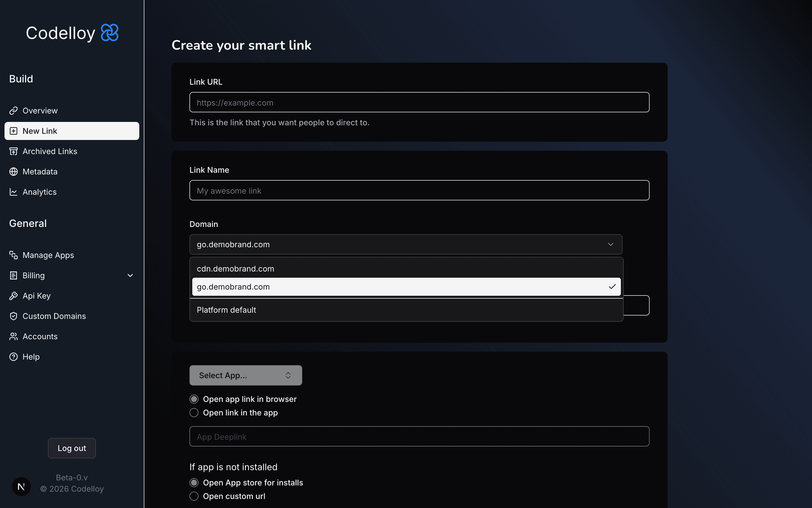This screenshot has width=812, height=508.
Task: Click the round N avatar badge
Action: pyautogui.click(x=21, y=487)
